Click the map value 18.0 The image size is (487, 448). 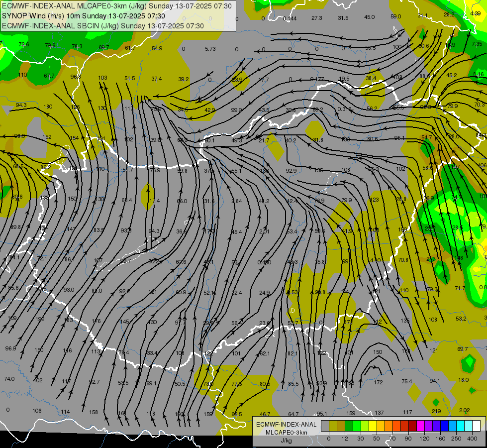pos(464,380)
